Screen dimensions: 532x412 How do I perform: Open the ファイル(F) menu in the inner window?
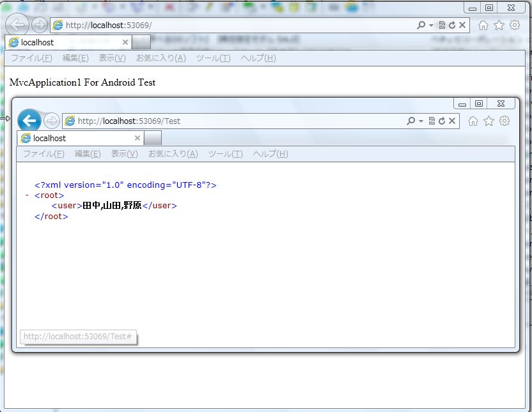[42, 153]
